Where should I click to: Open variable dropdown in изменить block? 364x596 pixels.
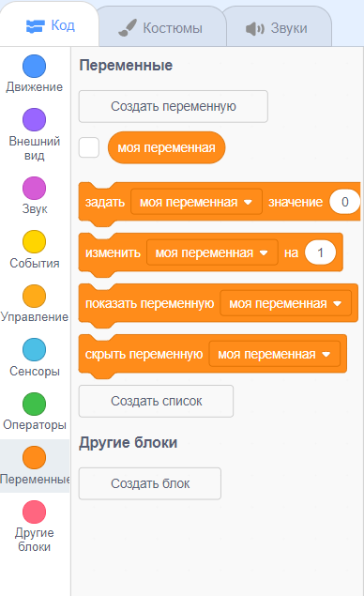click(212, 252)
